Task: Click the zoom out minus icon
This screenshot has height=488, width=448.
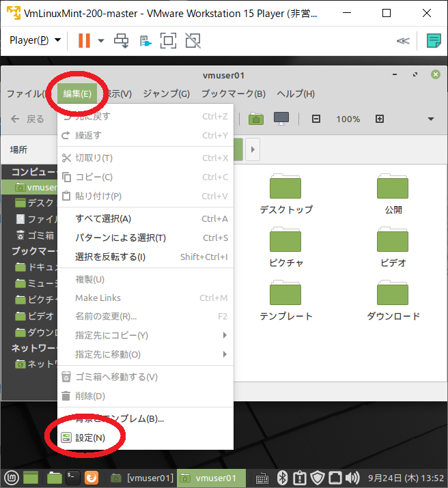Action: point(316,119)
